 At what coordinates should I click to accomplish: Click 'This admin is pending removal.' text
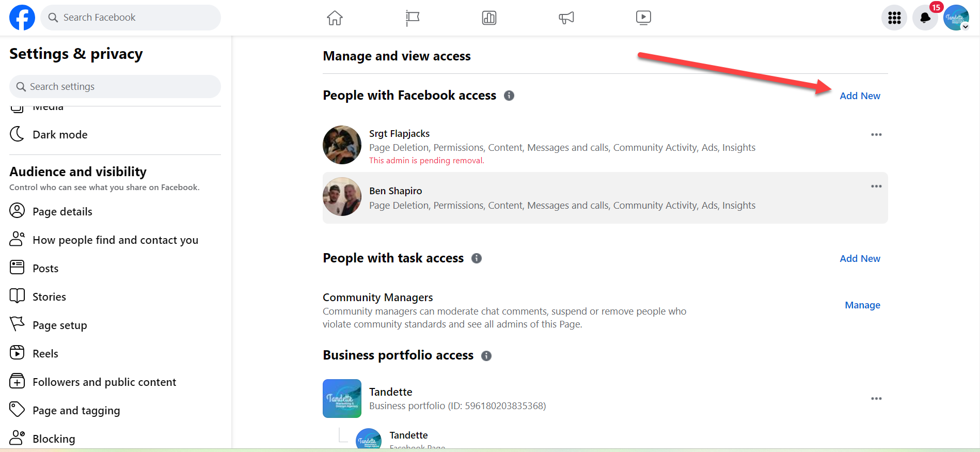click(426, 160)
